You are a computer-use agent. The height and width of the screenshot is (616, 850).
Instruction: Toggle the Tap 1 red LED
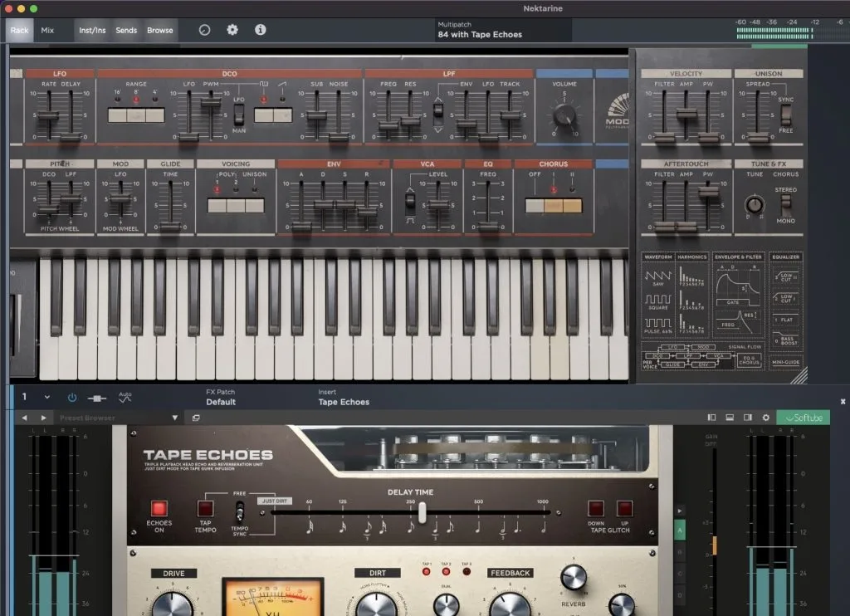(x=426, y=571)
